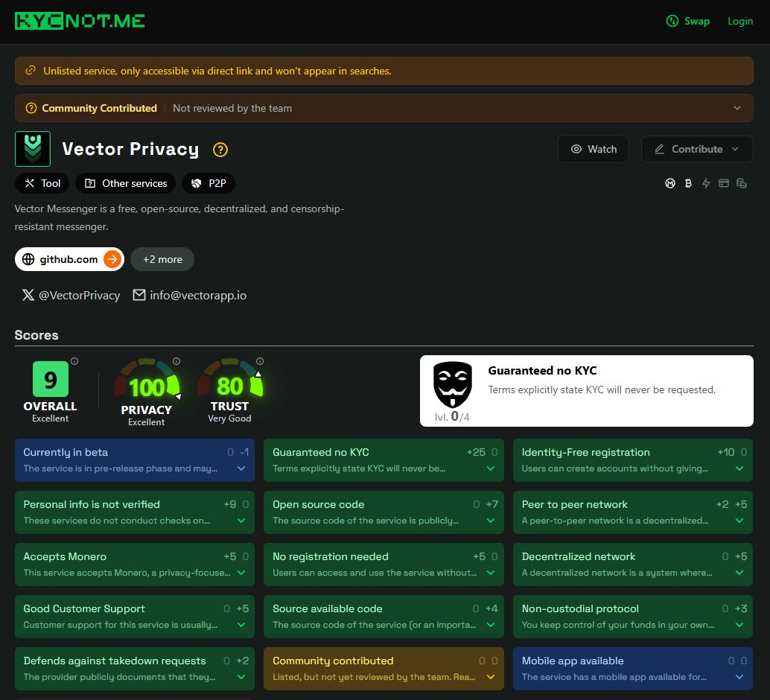The height and width of the screenshot is (700, 770).
Task: Click the Vector Messenger description text
Action: click(179, 217)
